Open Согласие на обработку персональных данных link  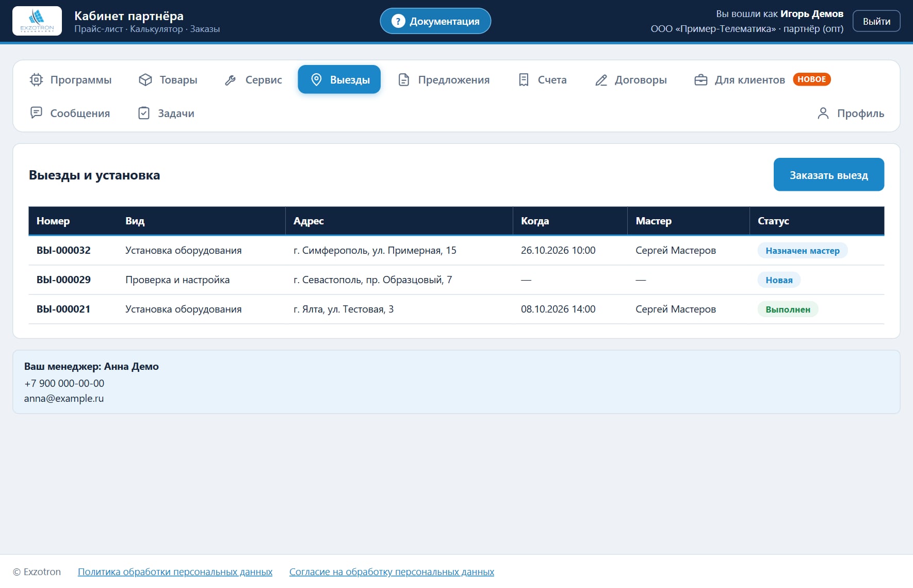pyautogui.click(x=392, y=571)
